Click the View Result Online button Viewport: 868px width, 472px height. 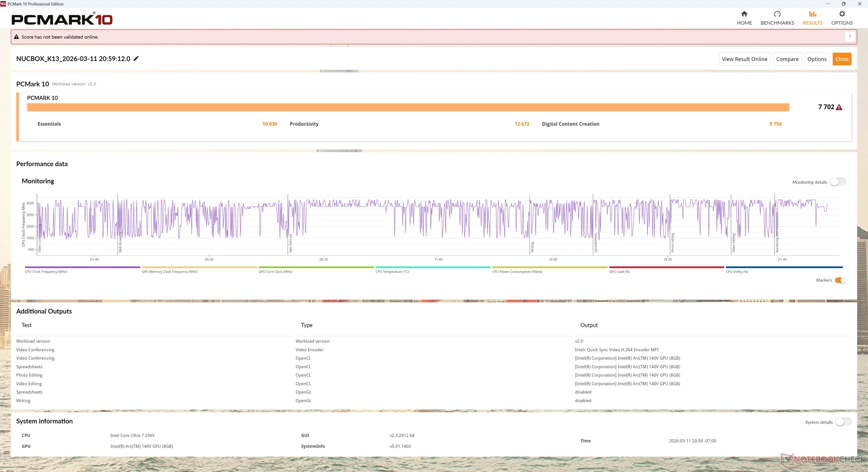[744, 59]
